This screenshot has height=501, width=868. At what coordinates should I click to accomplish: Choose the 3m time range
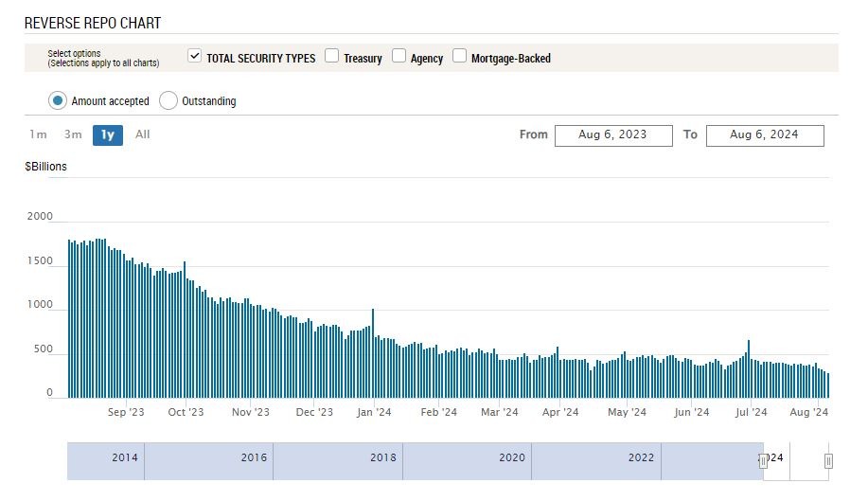[x=73, y=134]
